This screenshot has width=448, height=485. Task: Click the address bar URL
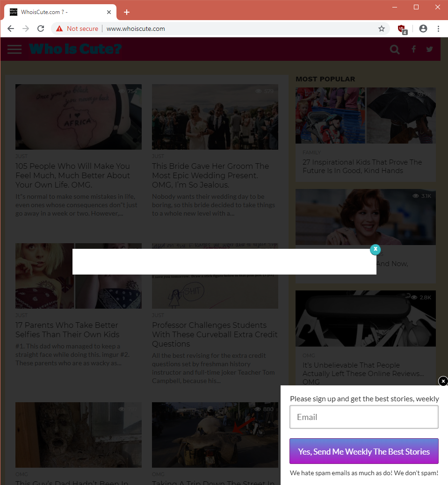136,29
